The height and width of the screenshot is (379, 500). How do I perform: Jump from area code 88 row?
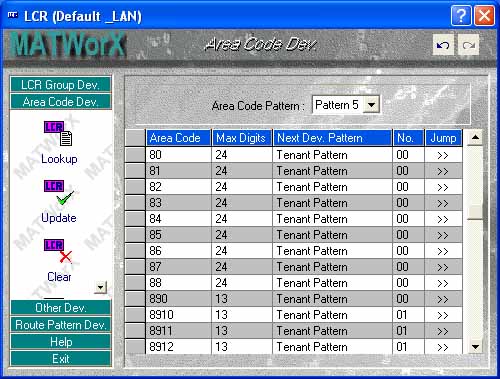tap(443, 283)
